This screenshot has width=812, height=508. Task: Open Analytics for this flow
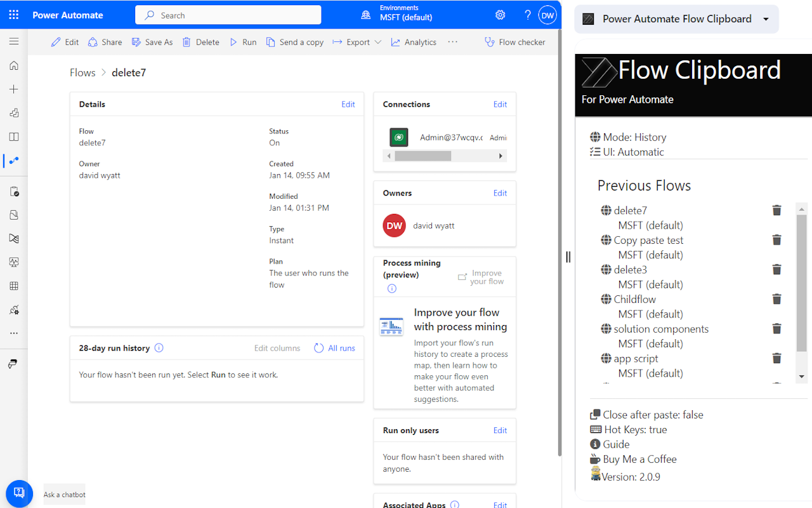point(414,42)
